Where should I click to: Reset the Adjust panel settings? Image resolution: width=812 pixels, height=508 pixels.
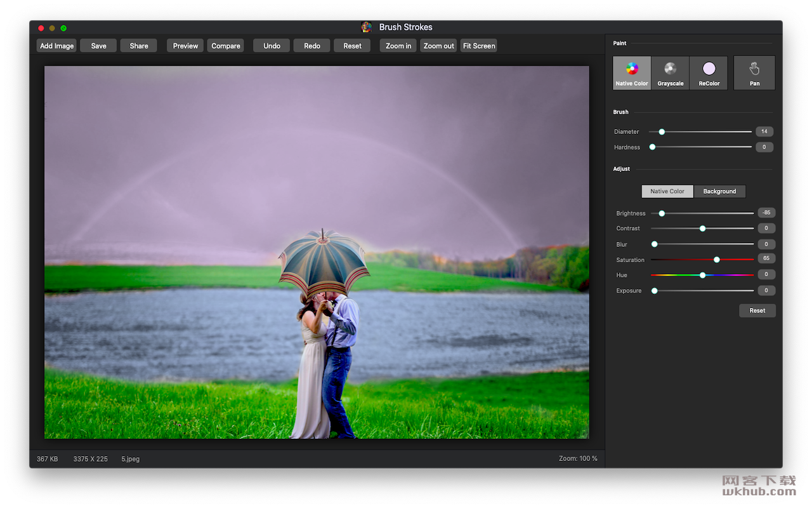click(757, 311)
